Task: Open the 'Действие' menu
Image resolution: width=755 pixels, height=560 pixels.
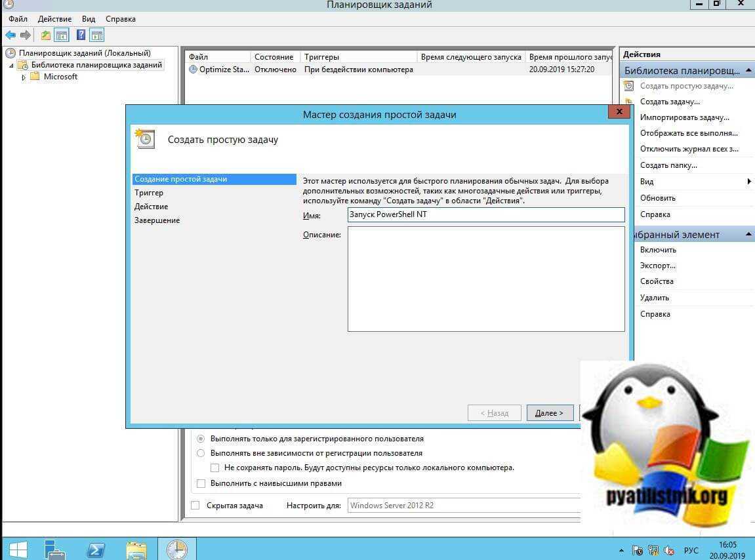Action: (x=54, y=19)
